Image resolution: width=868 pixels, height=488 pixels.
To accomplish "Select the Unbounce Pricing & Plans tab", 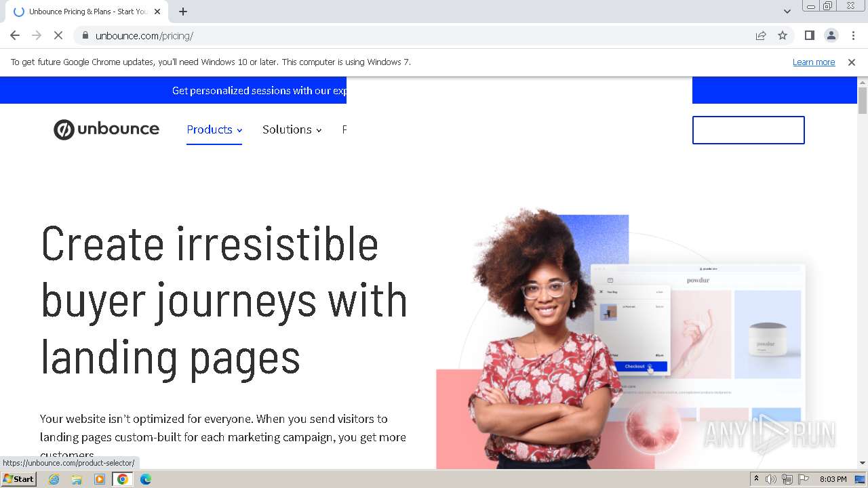I will [x=87, y=12].
